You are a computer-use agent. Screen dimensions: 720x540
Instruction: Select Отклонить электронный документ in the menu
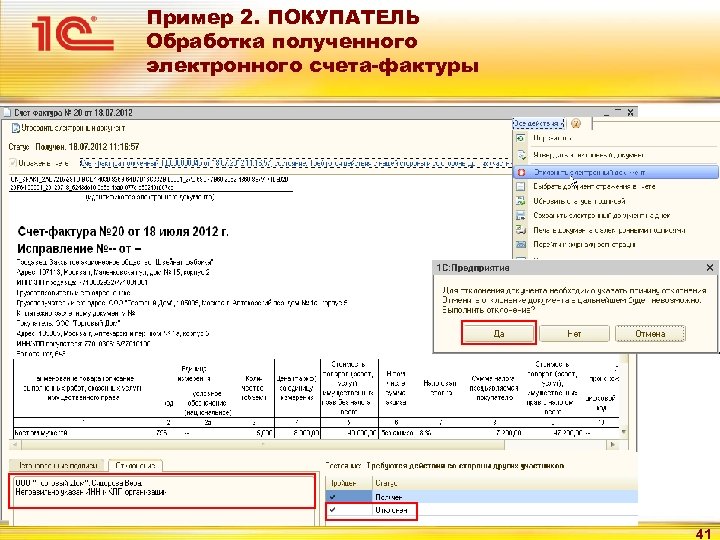pyautogui.click(x=615, y=172)
